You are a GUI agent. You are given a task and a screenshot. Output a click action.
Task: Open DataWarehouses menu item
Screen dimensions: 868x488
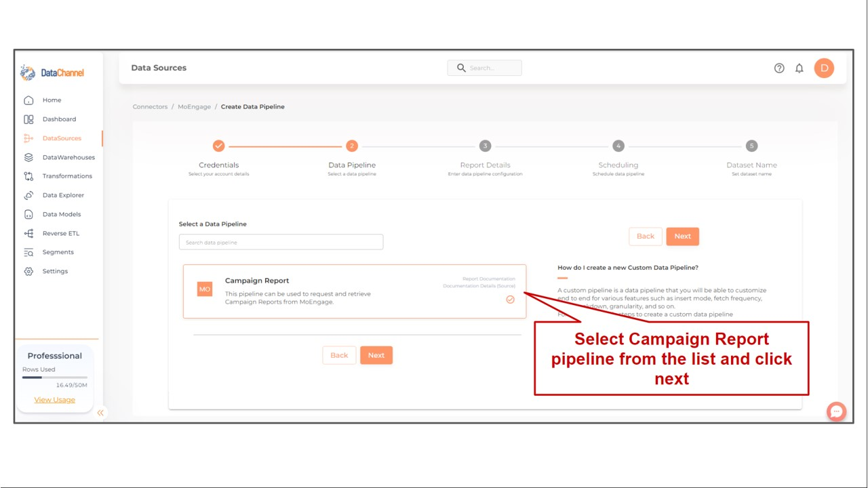pyautogui.click(x=68, y=157)
